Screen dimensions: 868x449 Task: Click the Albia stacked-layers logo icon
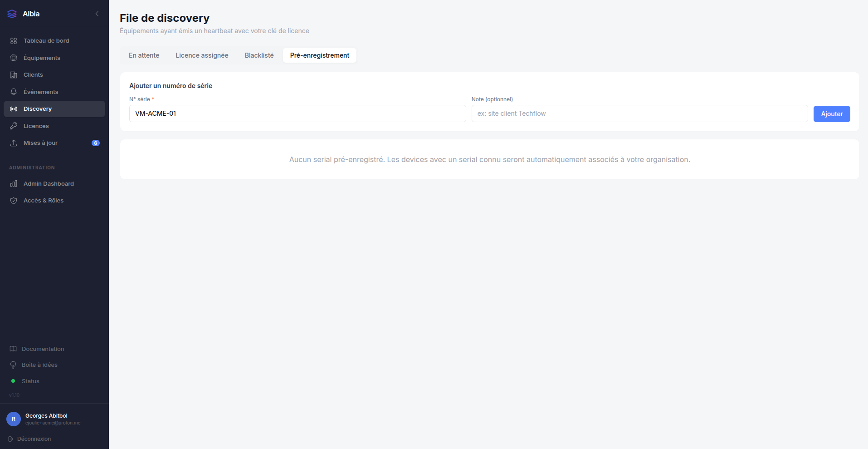tap(12, 14)
